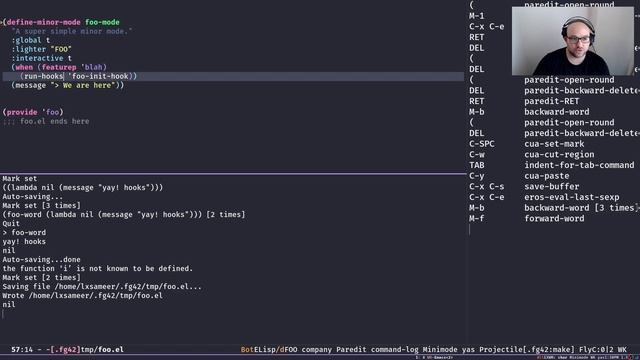Click the foo-word lambda "[2 times]" line
Viewport: 640px width, 360px height.
pos(124,215)
